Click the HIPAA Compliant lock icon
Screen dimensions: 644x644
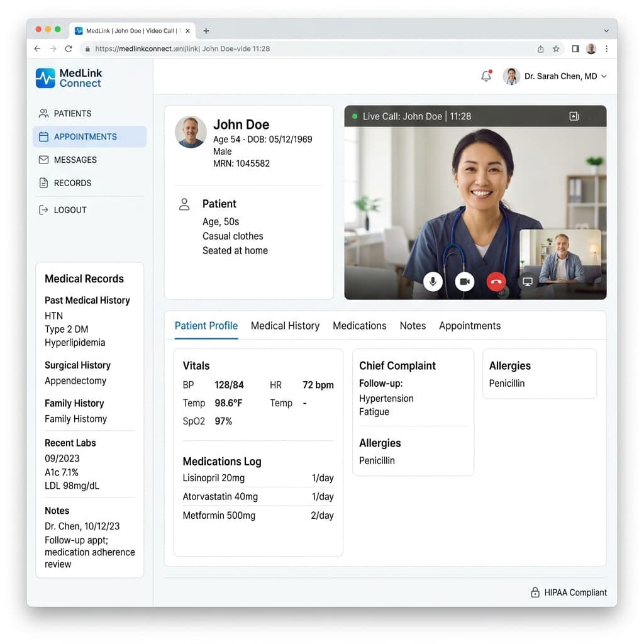[535, 592]
